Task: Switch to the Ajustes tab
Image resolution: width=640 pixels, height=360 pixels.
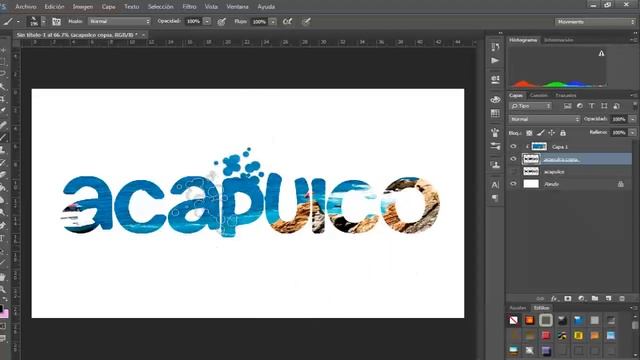Action: pos(518,308)
